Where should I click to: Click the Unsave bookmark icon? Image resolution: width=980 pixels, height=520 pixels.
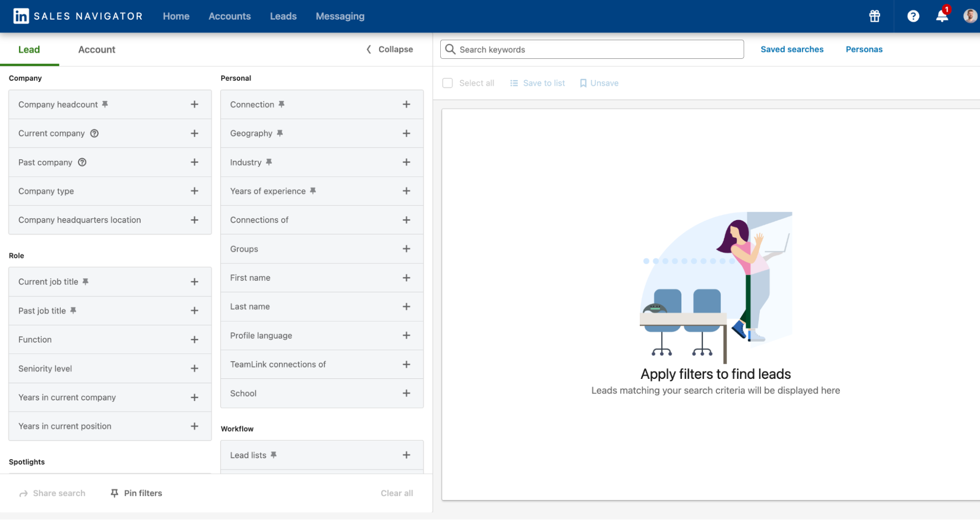point(583,83)
